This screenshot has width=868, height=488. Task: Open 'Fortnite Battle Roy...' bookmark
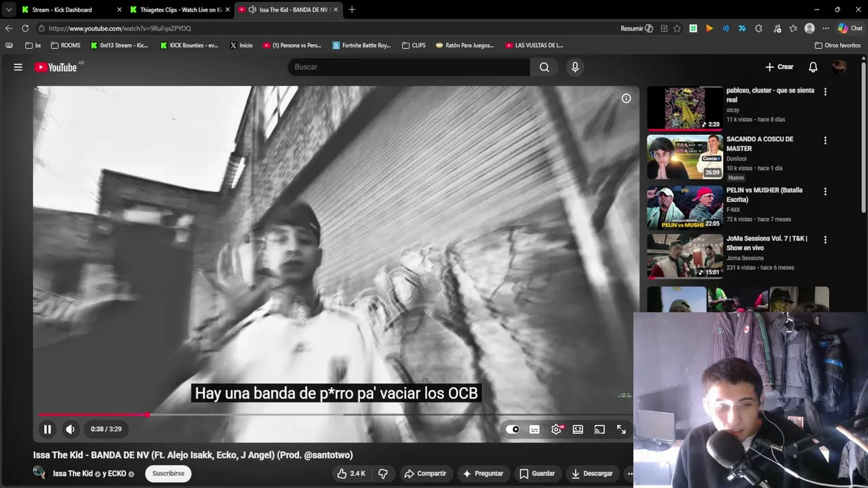(x=362, y=45)
